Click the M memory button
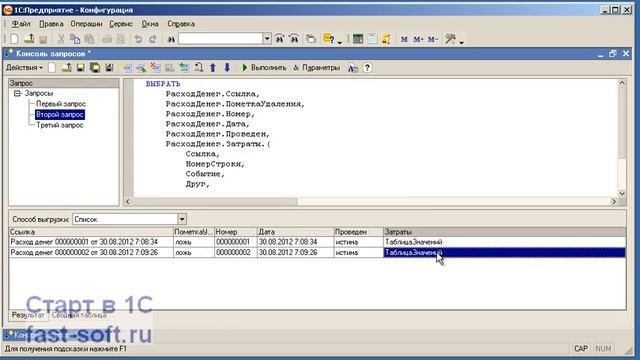 [404, 39]
